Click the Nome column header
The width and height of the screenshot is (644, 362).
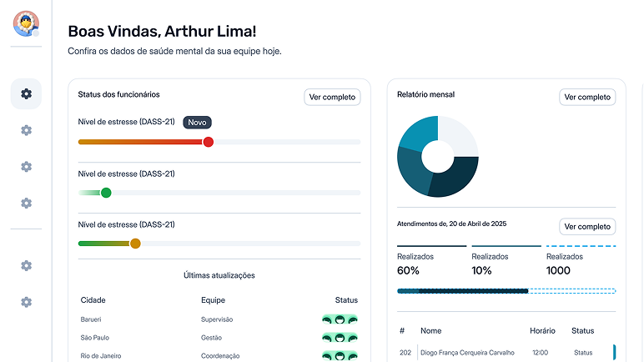[430, 331]
